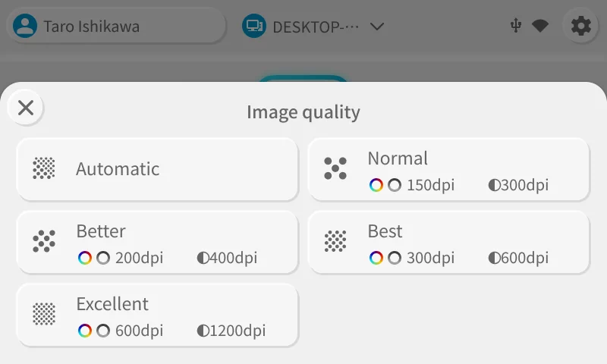Pick Excellent image quality
The height and width of the screenshot is (364, 607).
pyautogui.click(x=156, y=315)
